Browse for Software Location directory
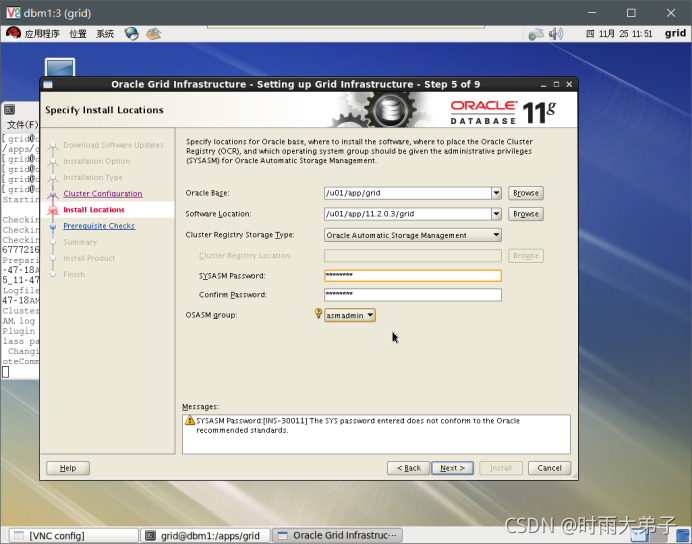 click(526, 214)
